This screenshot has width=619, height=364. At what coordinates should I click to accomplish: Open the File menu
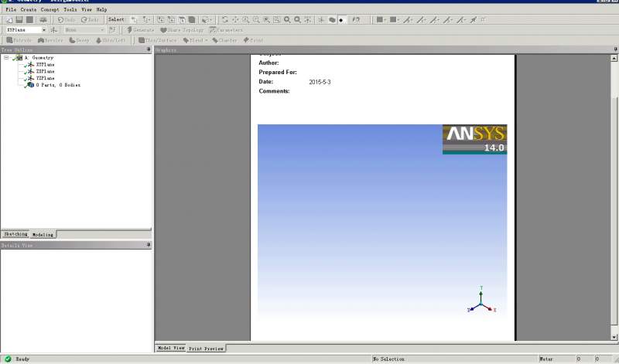point(11,9)
